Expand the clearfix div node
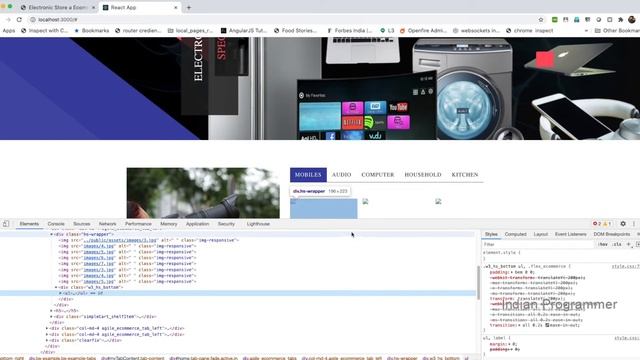Screen dimensions: 640x360 click(x=47, y=340)
